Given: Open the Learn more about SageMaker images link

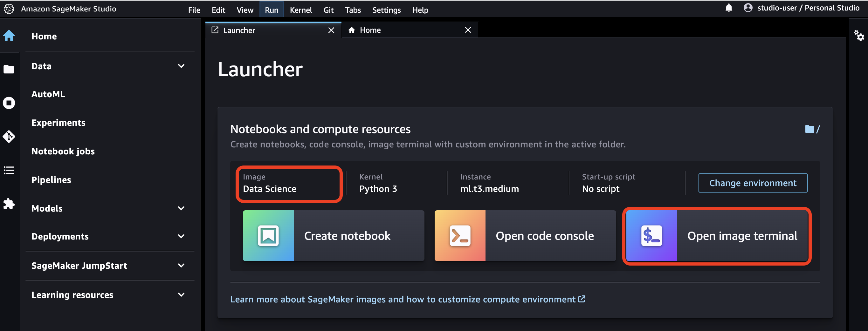Looking at the screenshot, I should [x=408, y=299].
